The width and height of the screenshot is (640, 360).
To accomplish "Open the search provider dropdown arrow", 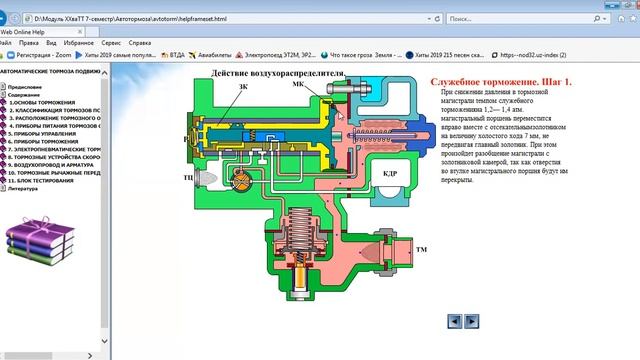I will tap(604, 19).
